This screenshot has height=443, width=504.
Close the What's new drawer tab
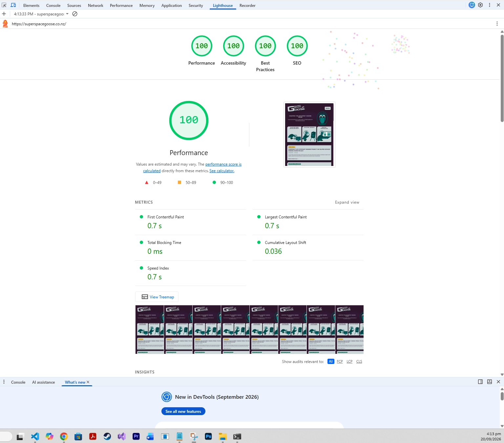[x=88, y=382]
